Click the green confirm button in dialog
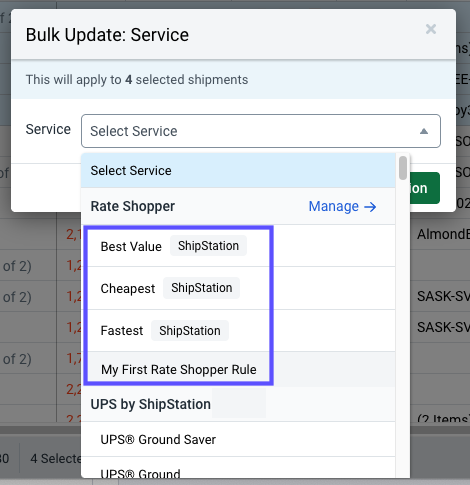Image resolution: width=470 pixels, height=485 pixels. click(x=425, y=188)
